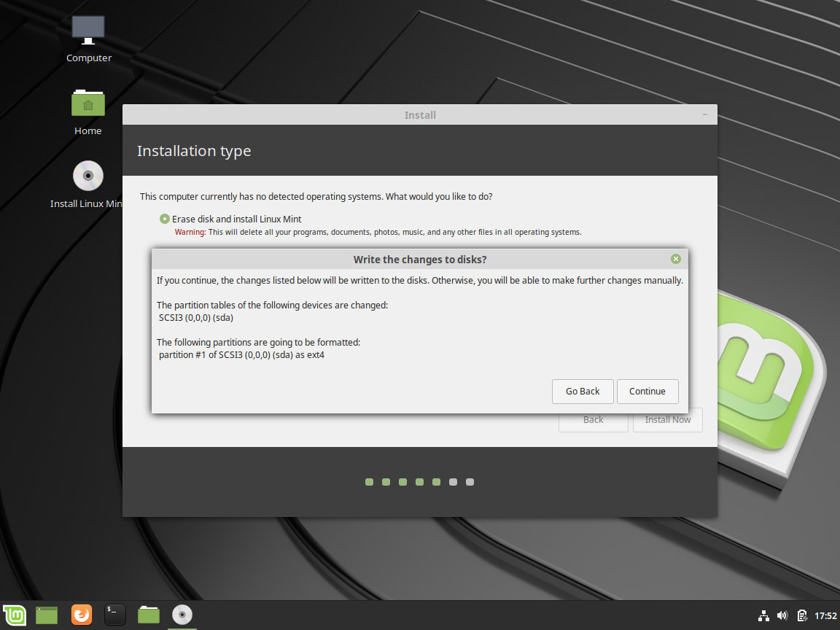The image size is (840, 630).
Task: Click the last grey progress dot
Action: click(x=470, y=482)
